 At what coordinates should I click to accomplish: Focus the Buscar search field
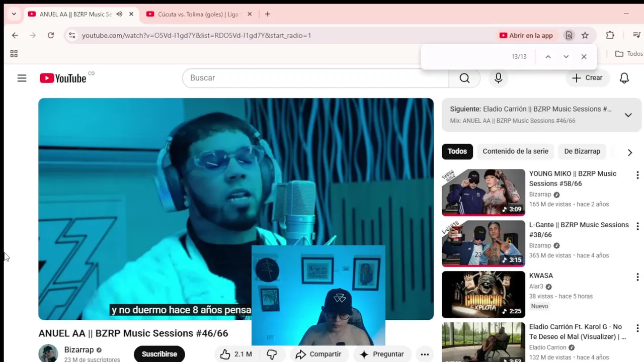(x=315, y=78)
